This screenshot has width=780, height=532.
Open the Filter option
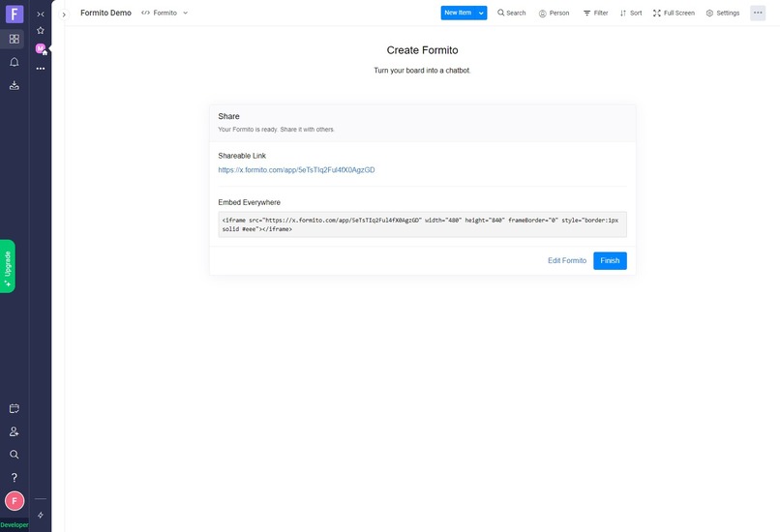click(x=595, y=13)
